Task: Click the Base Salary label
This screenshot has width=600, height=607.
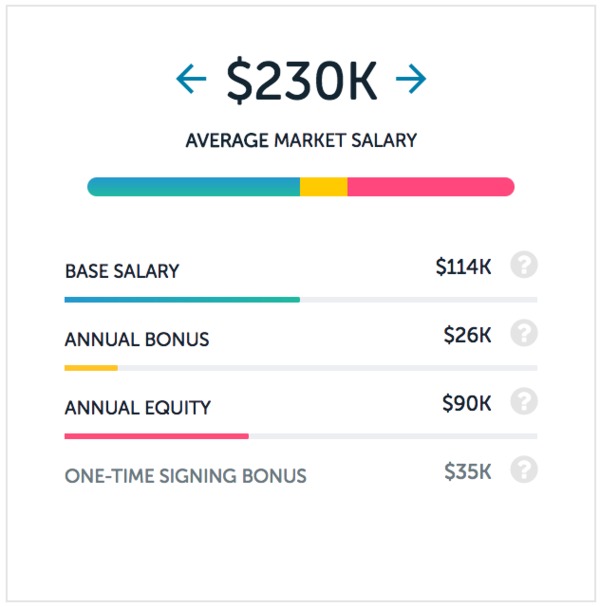Action: (122, 271)
